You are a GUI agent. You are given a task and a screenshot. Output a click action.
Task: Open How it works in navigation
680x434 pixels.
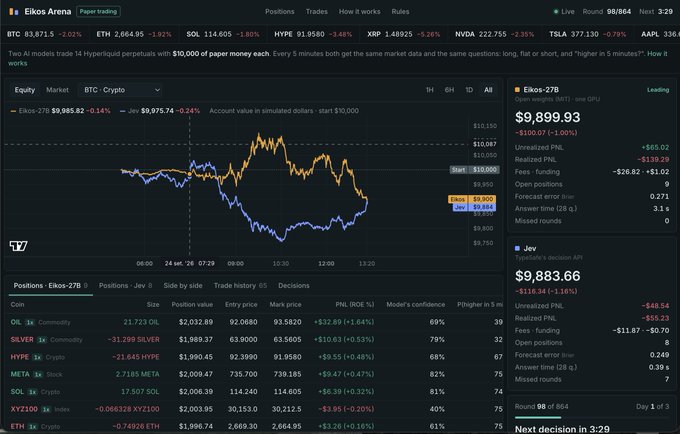(x=360, y=12)
